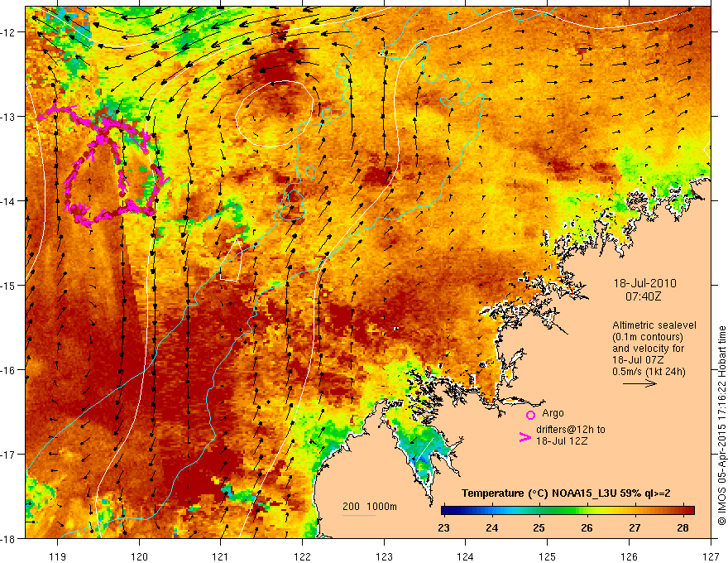Click the -13 latitude axis label

click(x=9, y=117)
